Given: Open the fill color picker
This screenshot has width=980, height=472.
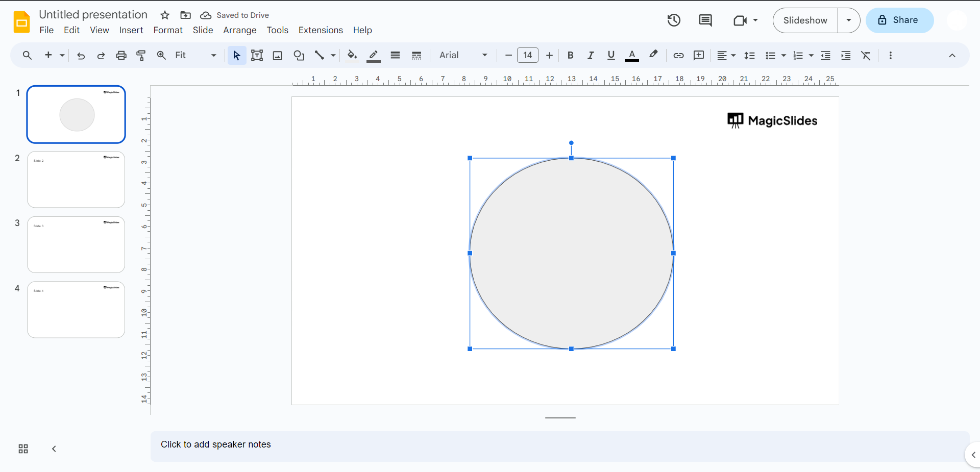Looking at the screenshot, I should coord(352,56).
